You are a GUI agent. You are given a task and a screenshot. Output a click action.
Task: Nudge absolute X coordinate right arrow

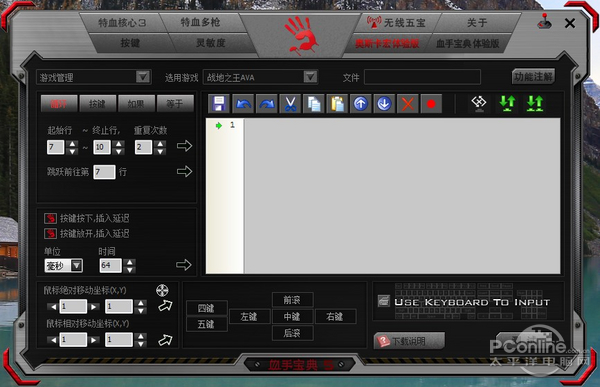[x=93, y=307]
